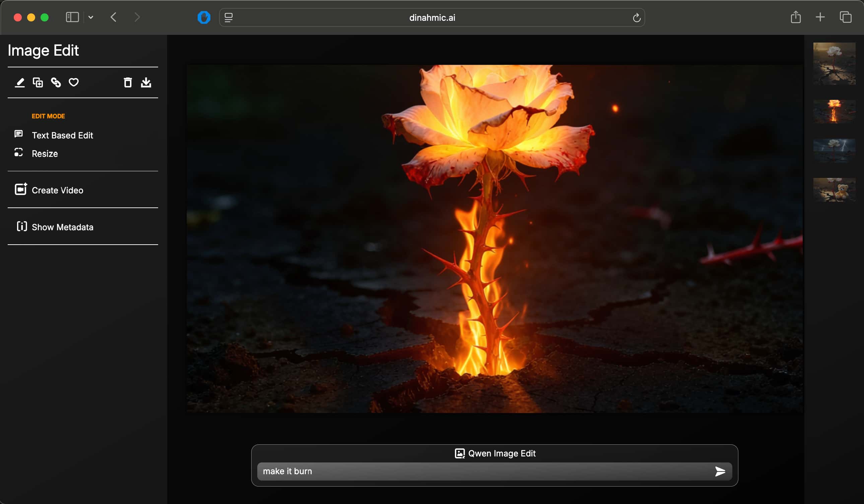This screenshot has height=504, width=864.
Task: Select the white rose thumbnail
Action: tap(834, 63)
